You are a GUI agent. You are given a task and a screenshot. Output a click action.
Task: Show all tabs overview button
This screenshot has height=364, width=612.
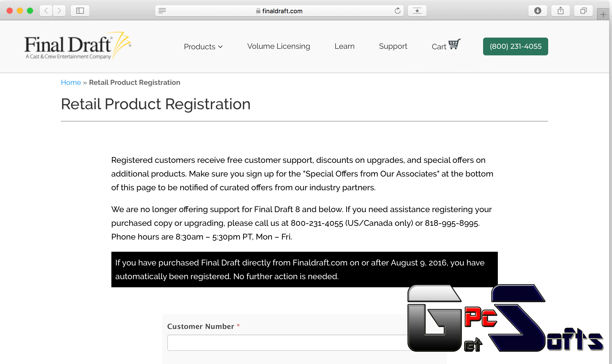(x=584, y=11)
